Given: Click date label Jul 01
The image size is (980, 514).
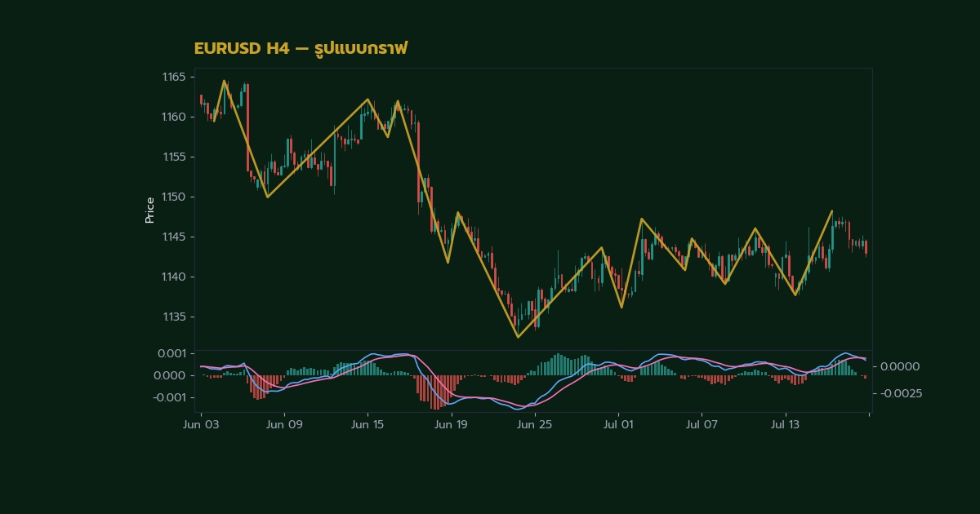Looking at the screenshot, I should tap(618, 425).
